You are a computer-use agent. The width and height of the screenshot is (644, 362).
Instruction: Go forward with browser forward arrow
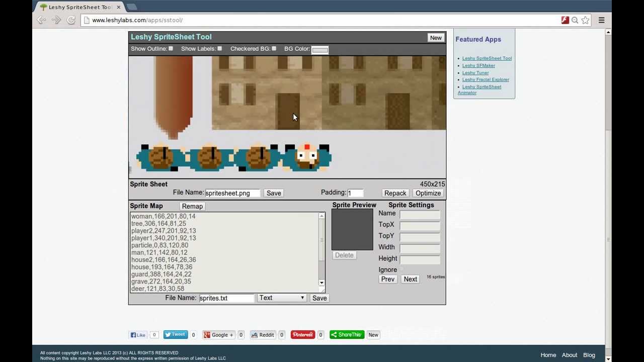[x=56, y=20]
